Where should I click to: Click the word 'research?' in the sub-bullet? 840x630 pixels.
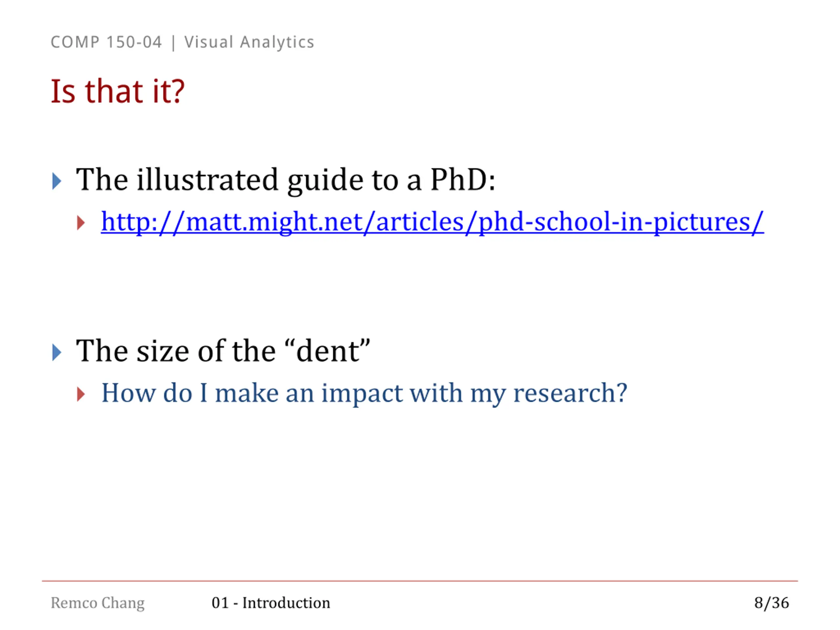coord(570,393)
